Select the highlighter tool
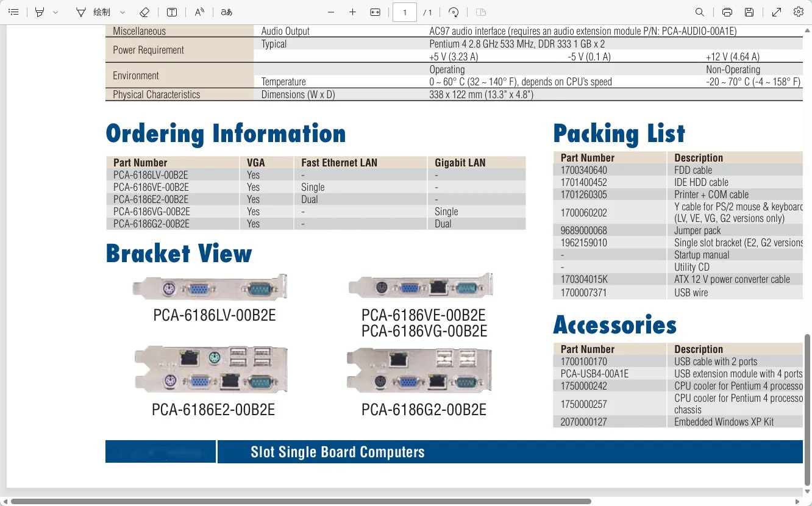This screenshot has width=812, height=506. [x=40, y=12]
